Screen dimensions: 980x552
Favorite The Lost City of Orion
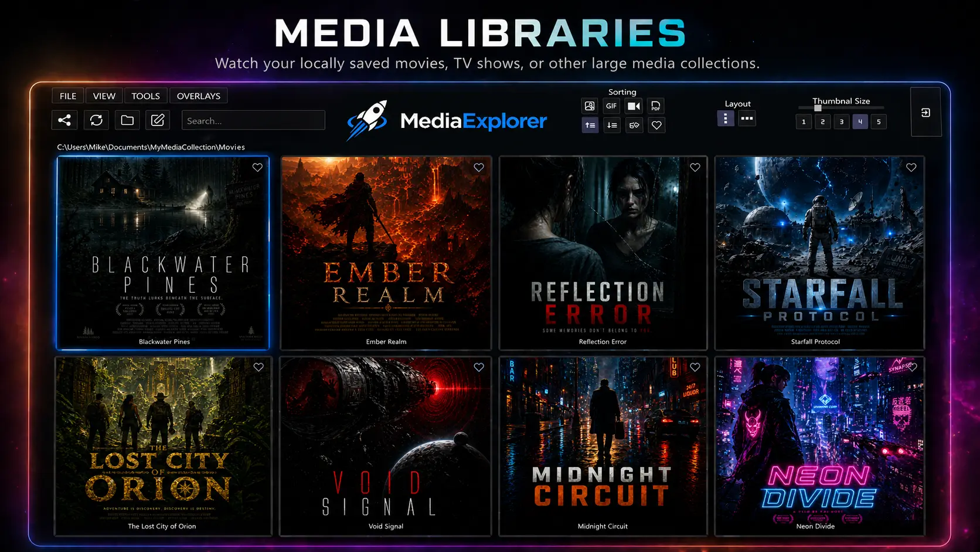(258, 367)
